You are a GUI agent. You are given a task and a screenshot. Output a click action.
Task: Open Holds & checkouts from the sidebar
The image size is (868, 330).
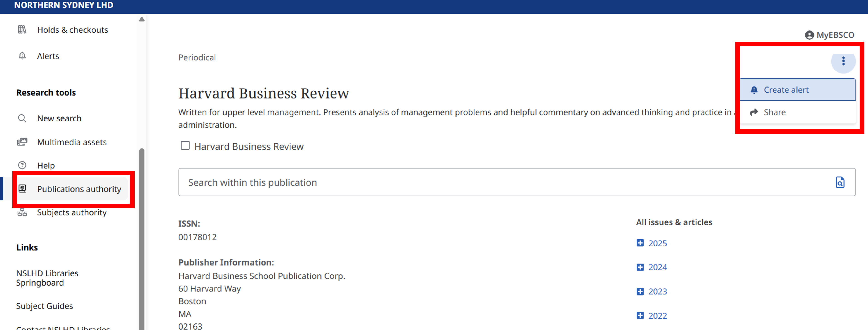pos(73,30)
